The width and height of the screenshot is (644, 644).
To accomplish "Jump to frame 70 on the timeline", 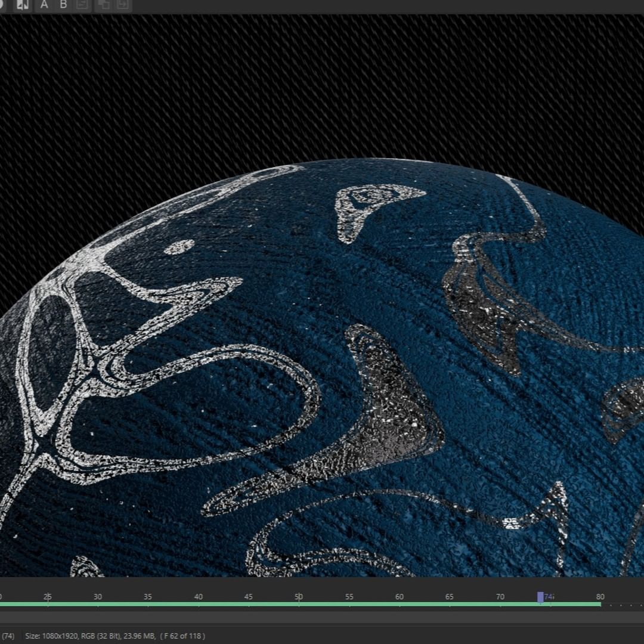I will point(500,596).
